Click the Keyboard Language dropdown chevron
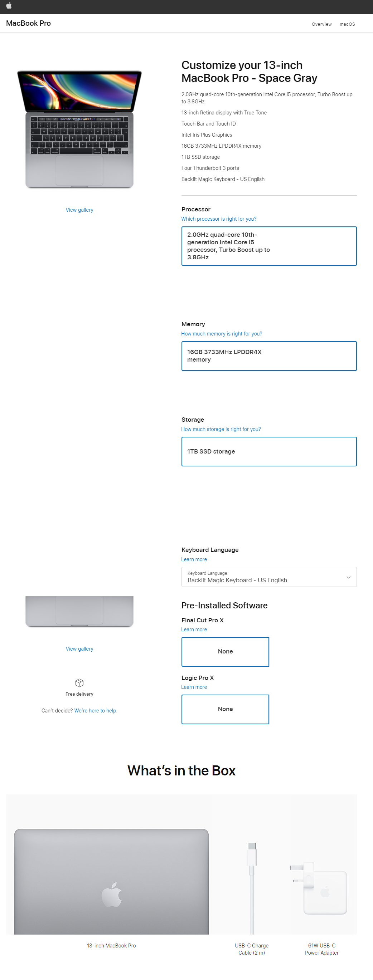This screenshot has height=980, width=373. point(348,577)
